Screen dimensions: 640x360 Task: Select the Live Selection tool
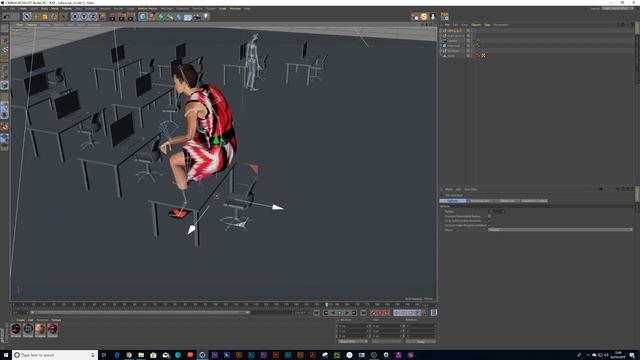[27, 16]
